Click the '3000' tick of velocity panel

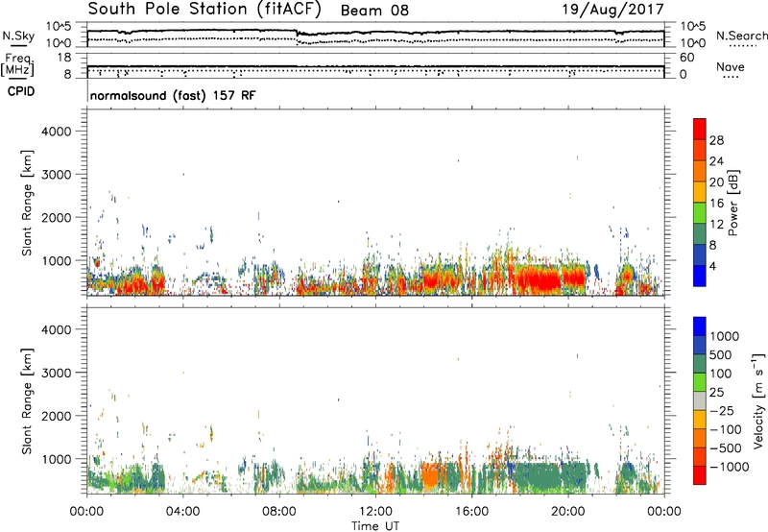[56, 373]
